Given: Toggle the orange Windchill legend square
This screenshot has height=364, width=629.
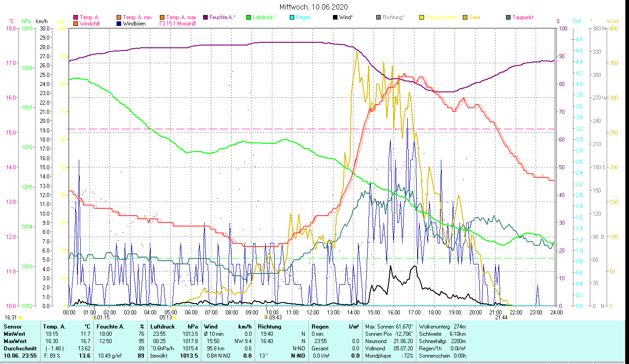Looking at the screenshot, I should (76, 24).
